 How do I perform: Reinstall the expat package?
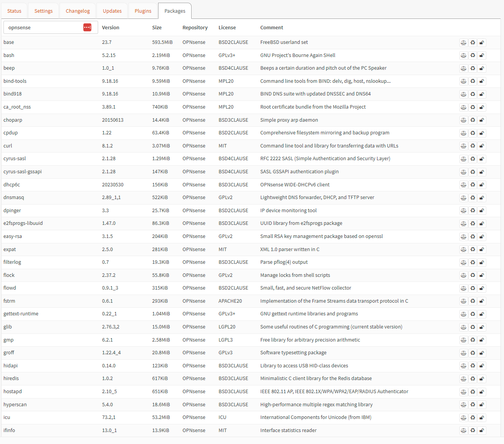(472, 250)
